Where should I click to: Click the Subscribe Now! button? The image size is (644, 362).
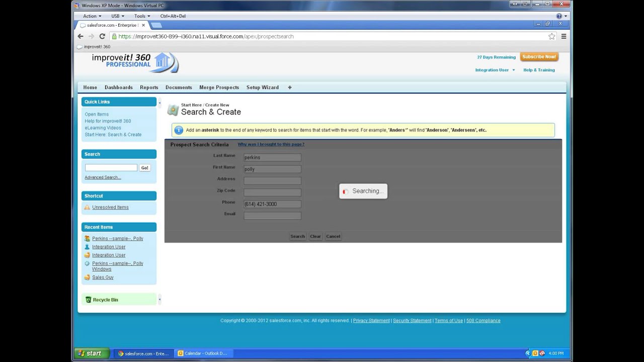(x=539, y=57)
